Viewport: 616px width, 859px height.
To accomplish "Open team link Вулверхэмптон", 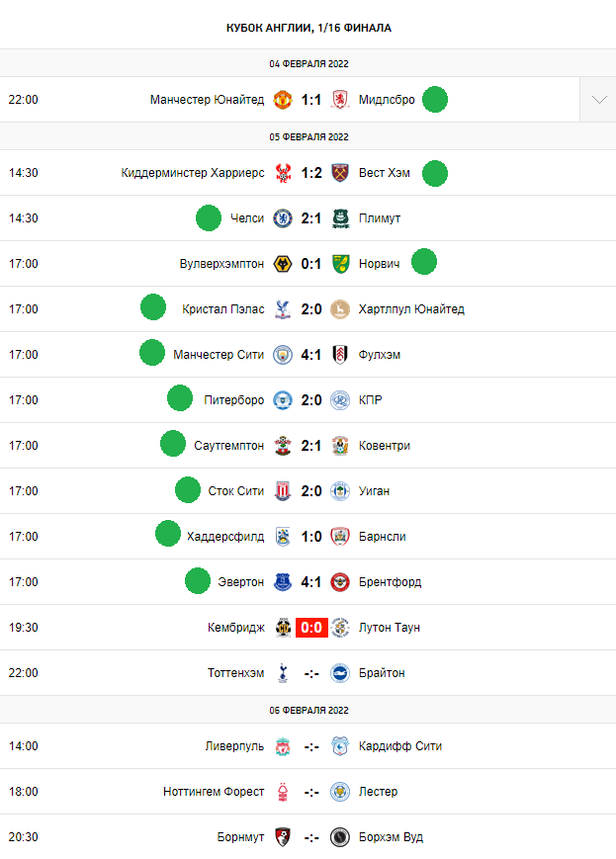I will point(221,264).
